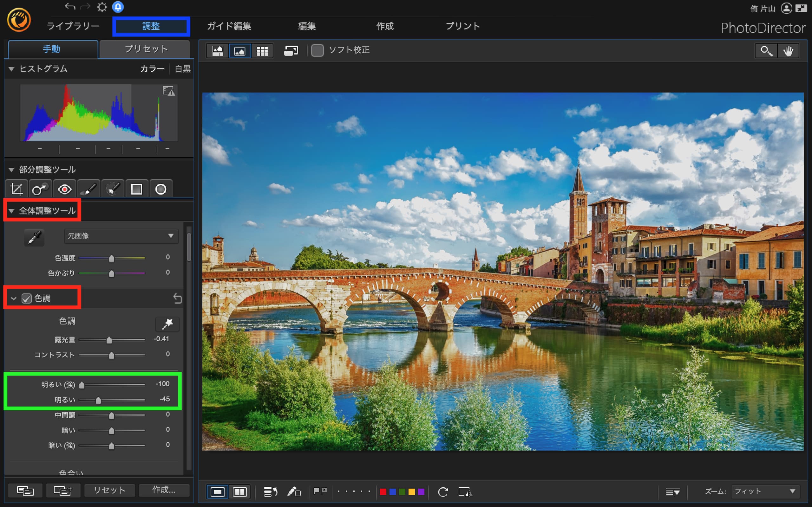Click the auto tone magic wand

(167, 324)
